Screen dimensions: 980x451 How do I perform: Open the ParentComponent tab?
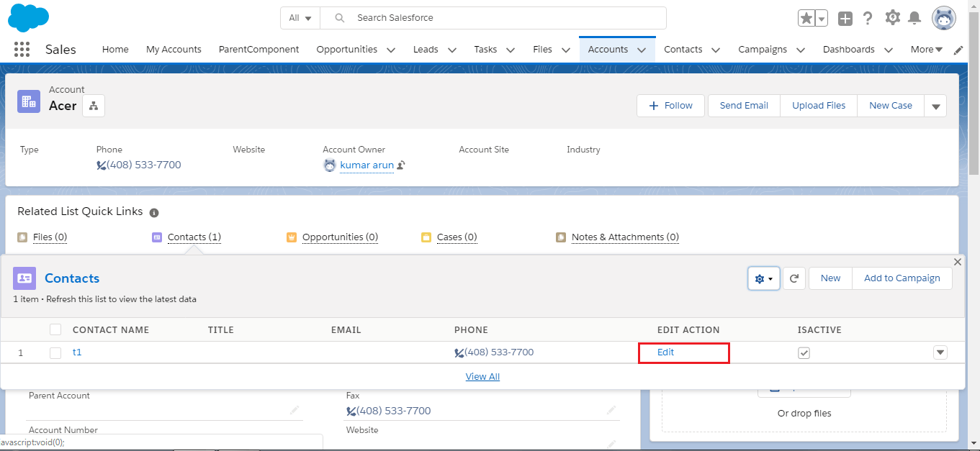(259, 50)
